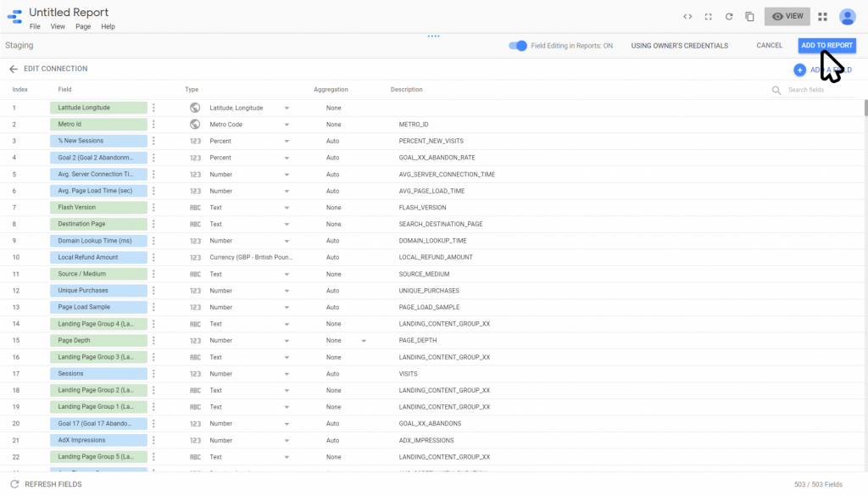Open aggregation dropdown for Page Depth
Screen dimensions: 868x496
tap(364, 341)
